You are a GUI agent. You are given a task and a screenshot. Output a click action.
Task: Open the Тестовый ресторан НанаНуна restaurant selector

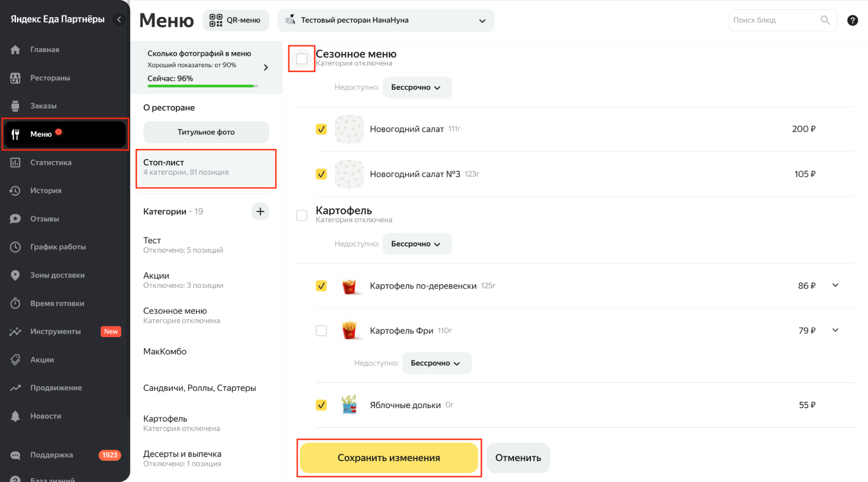(386, 20)
